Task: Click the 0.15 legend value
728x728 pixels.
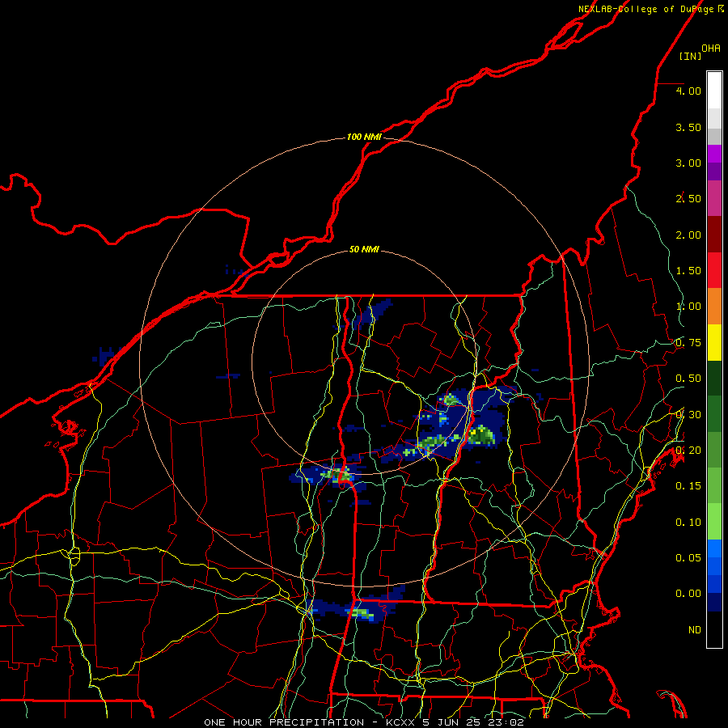Action: 688,486
